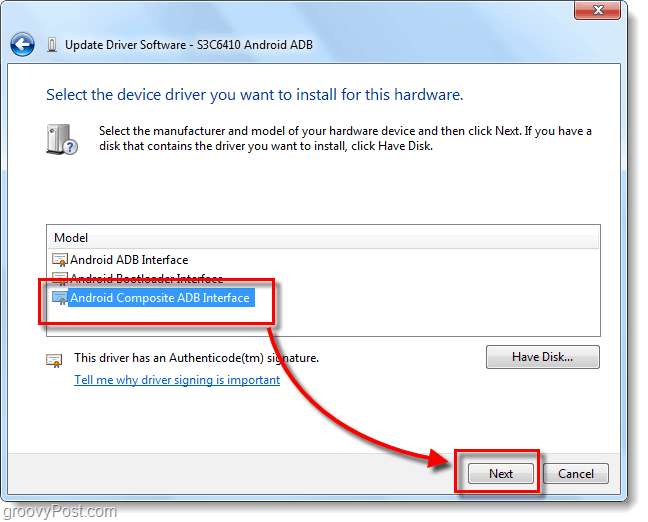Click the certificate icon next to Android ADB Interface
The width and height of the screenshot is (648, 522).
click(x=60, y=260)
